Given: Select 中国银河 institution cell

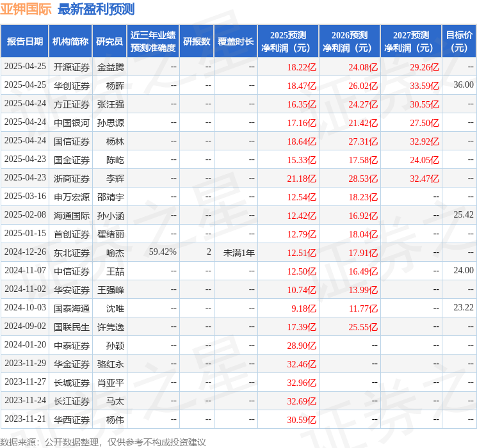Looking at the screenshot, I should pos(72,123).
